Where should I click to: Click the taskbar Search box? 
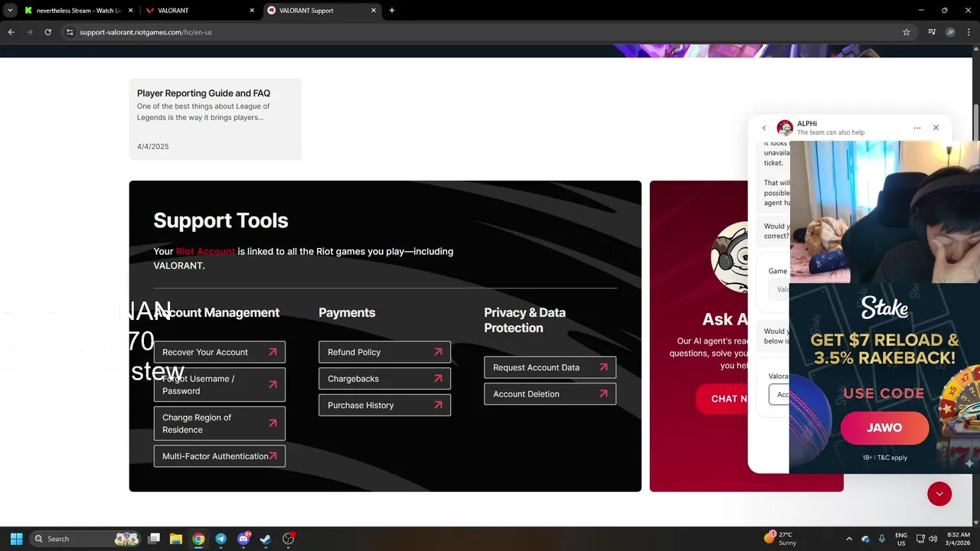87,539
